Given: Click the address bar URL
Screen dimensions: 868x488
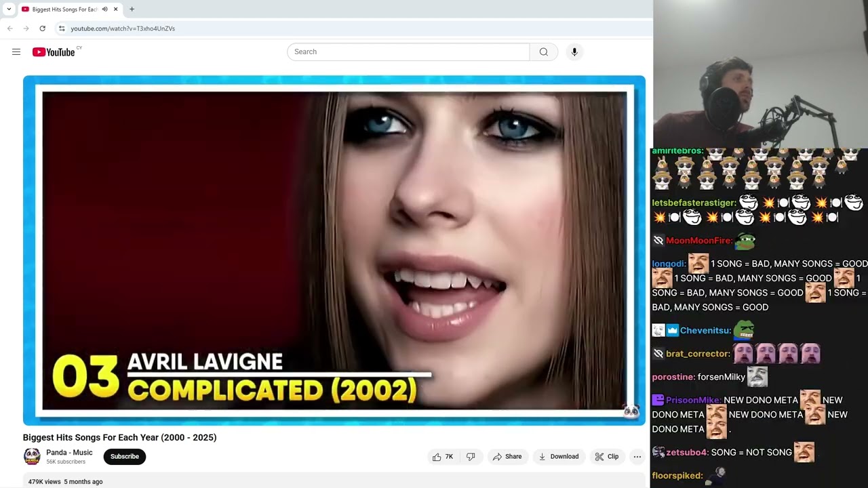Looking at the screenshot, I should pyautogui.click(x=123, y=28).
